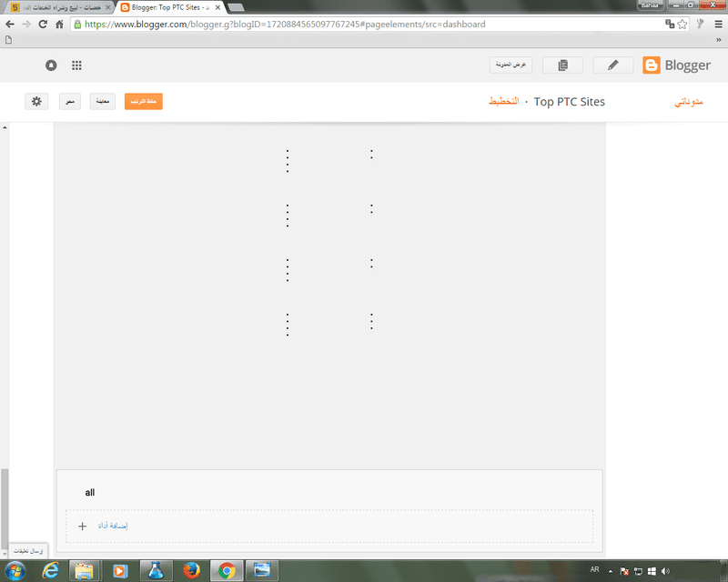Viewport: 728px width, 582px height.
Task: Open the flask application in taskbar
Action: pos(156,570)
